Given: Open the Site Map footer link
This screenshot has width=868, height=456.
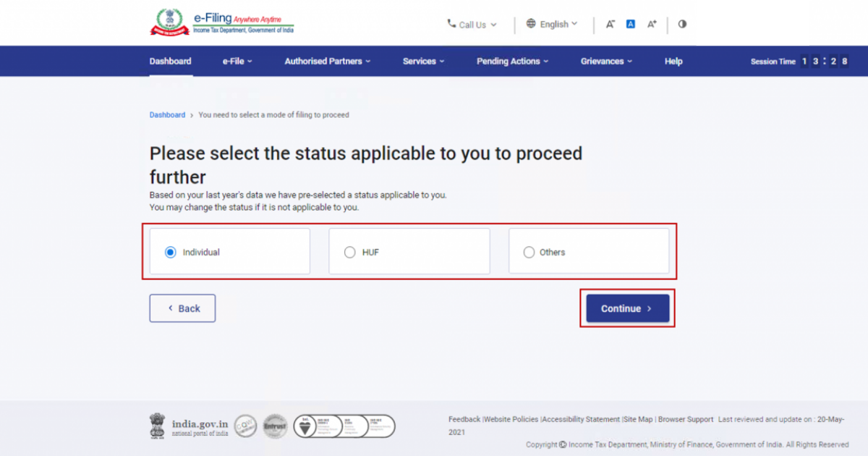Looking at the screenshot, I should (x=639, y=419).
